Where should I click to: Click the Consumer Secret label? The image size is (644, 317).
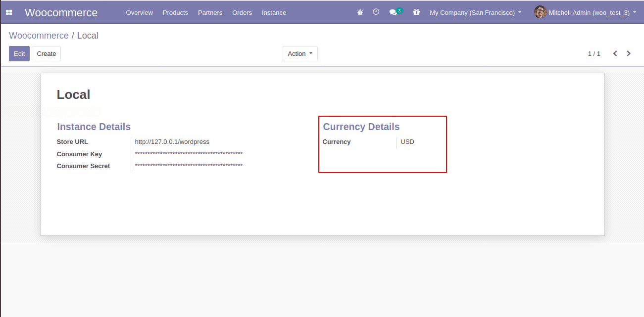(x=83, y=166)
